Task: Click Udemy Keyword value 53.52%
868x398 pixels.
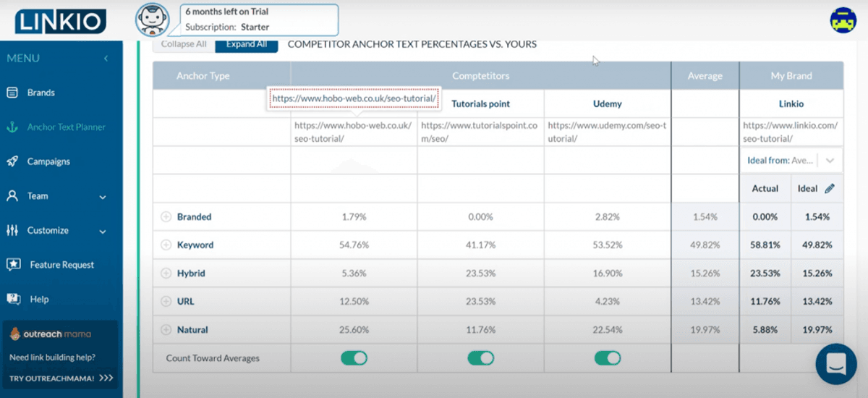Action: point(608,245)
